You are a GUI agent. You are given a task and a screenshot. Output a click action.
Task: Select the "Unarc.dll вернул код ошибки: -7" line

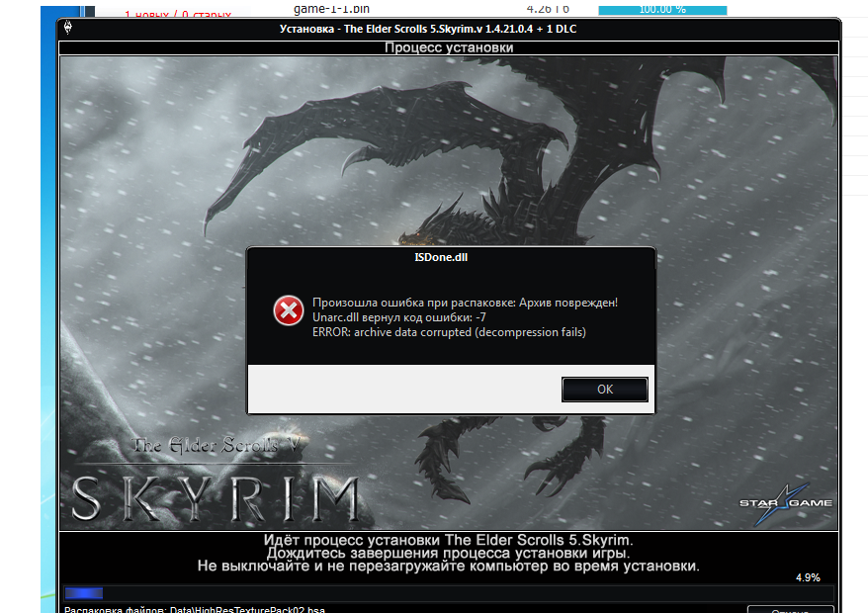pyautogui.click(x=399, y=317)
